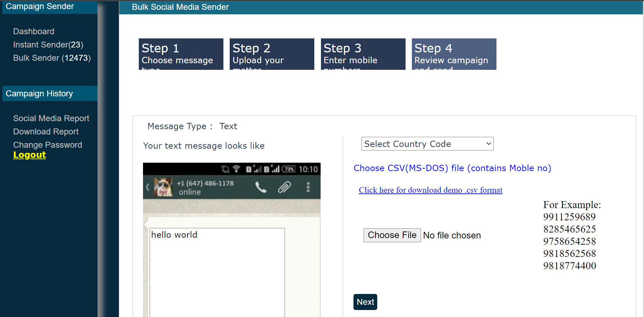This screenshot has width=644, height=317.
Task: Open the Dashboard sidebar link
Action: pyautogui.click(x=34, y=31)
